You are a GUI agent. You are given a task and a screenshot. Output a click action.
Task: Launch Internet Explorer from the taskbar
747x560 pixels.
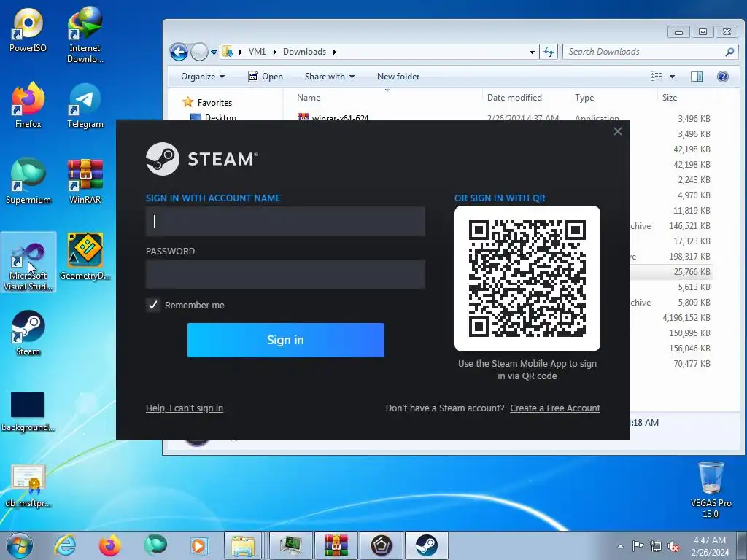(65, 545)
